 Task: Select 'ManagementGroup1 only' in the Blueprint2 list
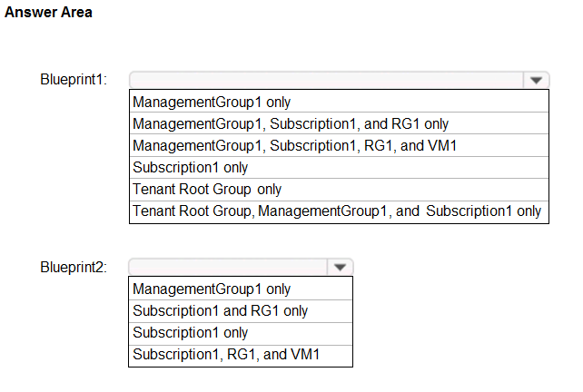(212, 289)
